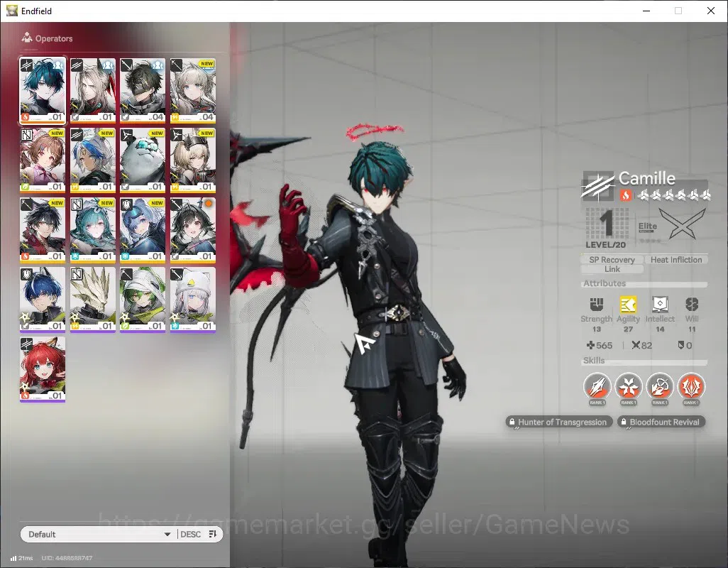Open the Default sort dropdown
This screenshot has height=568, width=728.
coord(99,534)
